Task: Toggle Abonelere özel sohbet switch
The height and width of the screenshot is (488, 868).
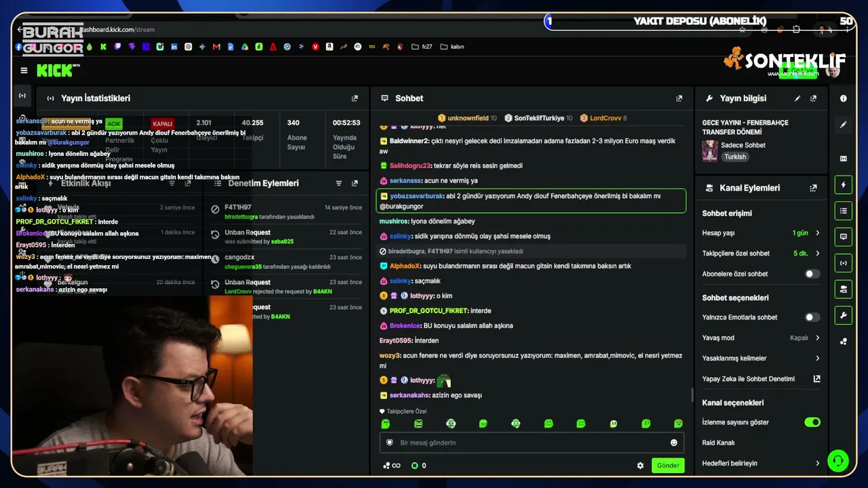Action: [812, 274]
